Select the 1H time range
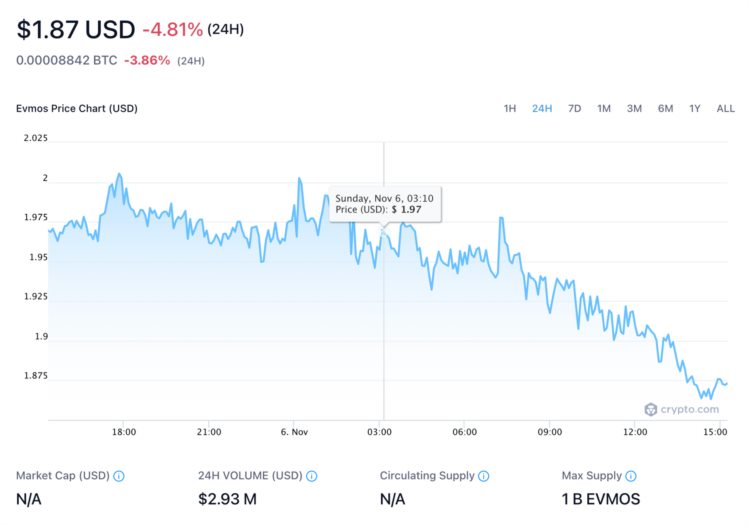The height and width of the screenshot is (526, 750). (510, 108)
